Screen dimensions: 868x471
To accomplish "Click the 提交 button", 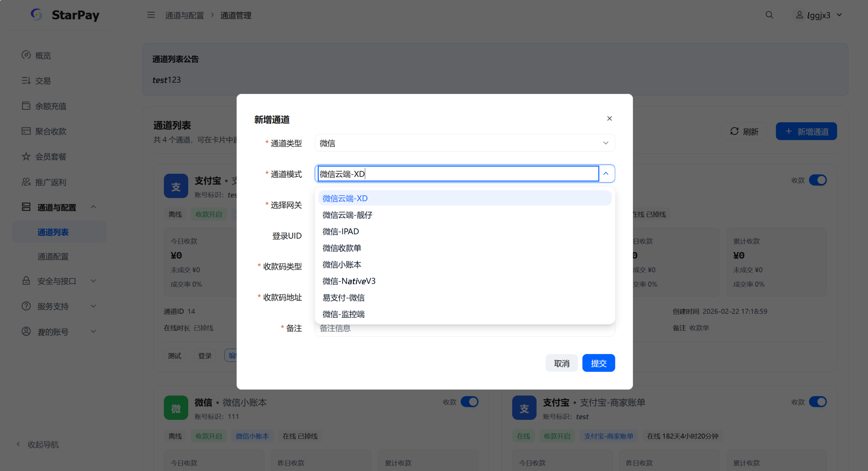I will (x=598, y=363).
